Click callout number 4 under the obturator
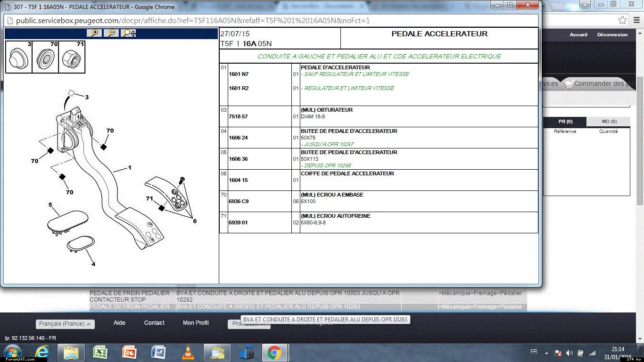This screenshot has width=644, height=362. pos(93,264)
